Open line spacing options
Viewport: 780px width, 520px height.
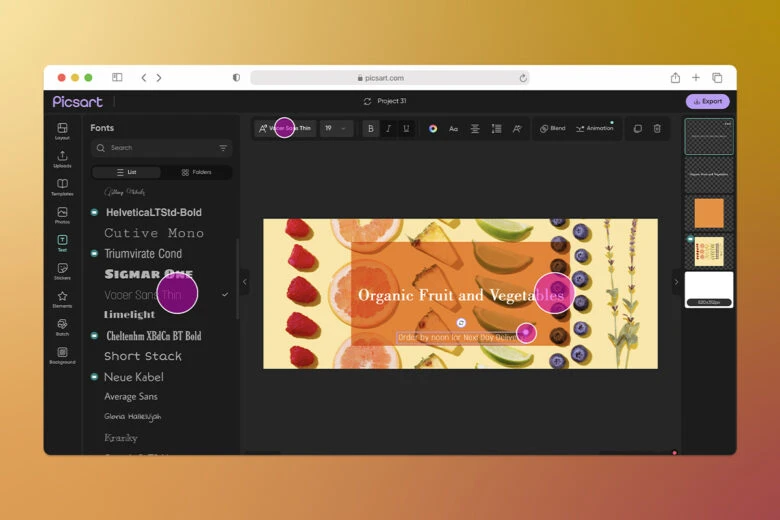[496, 129]
